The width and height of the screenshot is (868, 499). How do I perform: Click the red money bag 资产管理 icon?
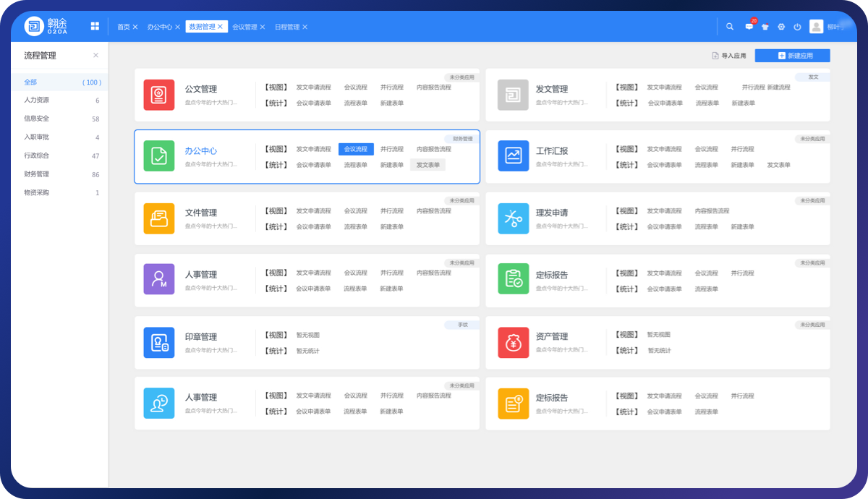[513, 342]
